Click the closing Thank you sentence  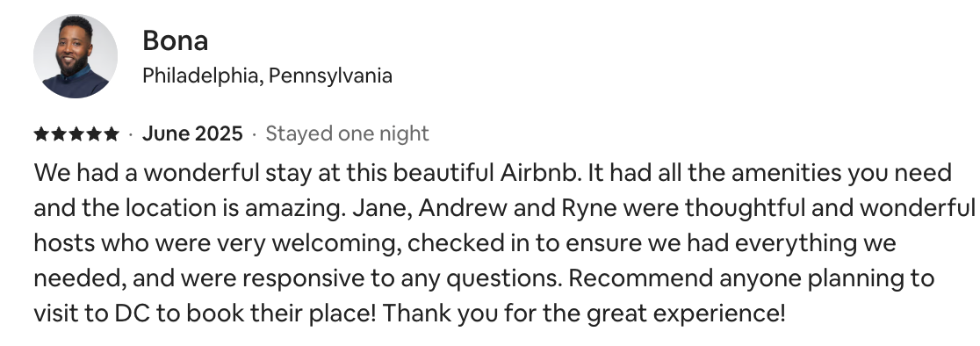584,314
